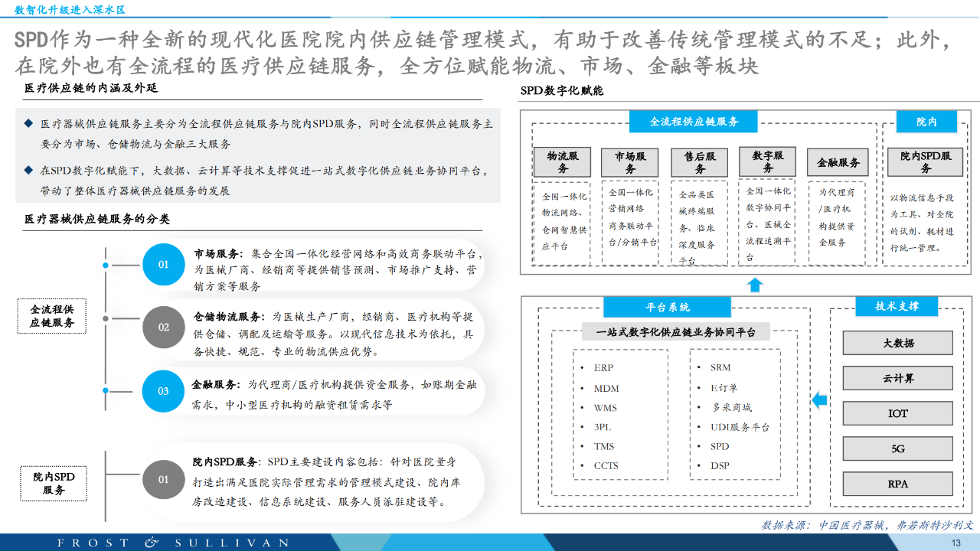The width and height of the screenshot is (980, 551).
Task: Click the 物流服务 gray header box
Action: point(561,161)
